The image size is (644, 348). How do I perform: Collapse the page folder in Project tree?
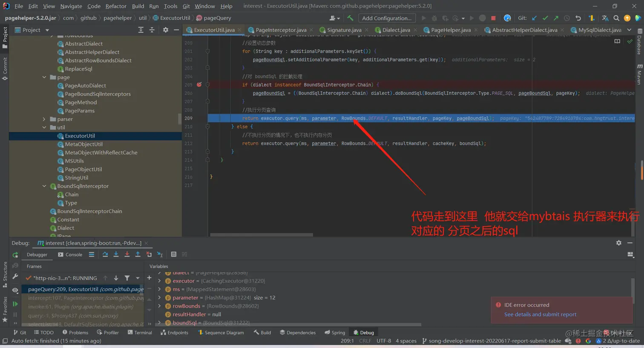44,77
